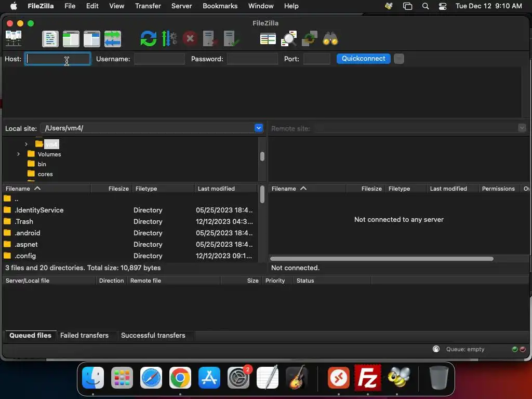532x399 pixels.
Task: Open Finder from the dock
Action: (x=93, y=377)
